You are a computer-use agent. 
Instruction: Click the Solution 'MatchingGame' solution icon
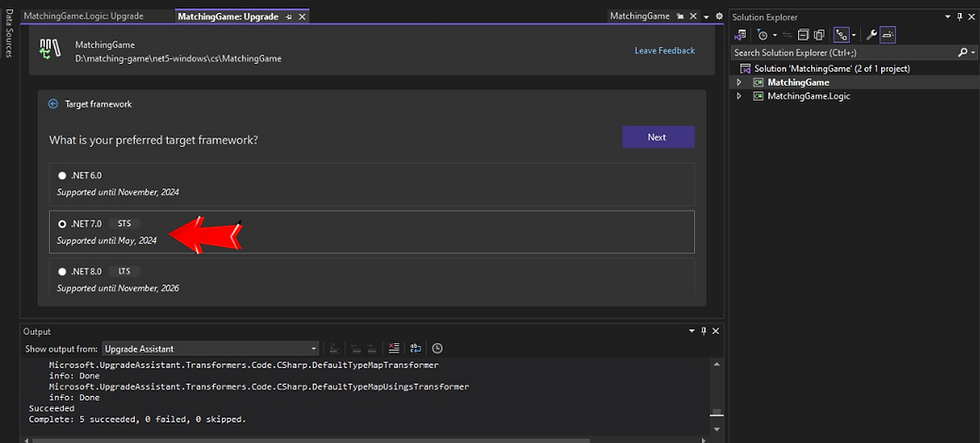click(x=744, y=69)
